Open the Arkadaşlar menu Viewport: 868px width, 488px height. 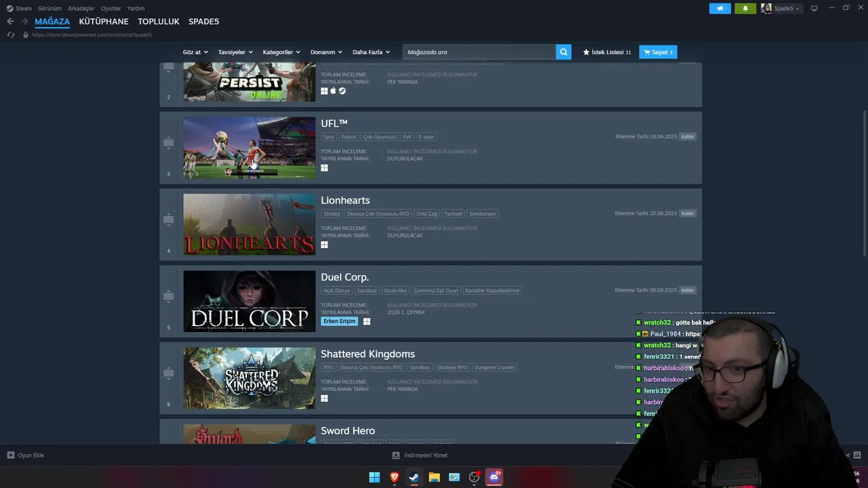click(81, 8)
